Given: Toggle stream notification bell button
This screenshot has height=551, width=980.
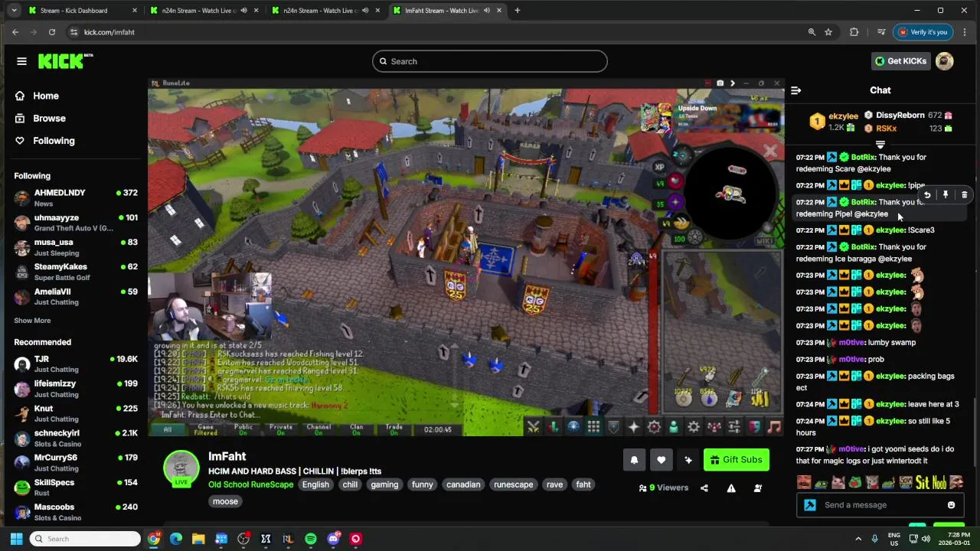Looking at the screenshot, I should tap(634, 460).
